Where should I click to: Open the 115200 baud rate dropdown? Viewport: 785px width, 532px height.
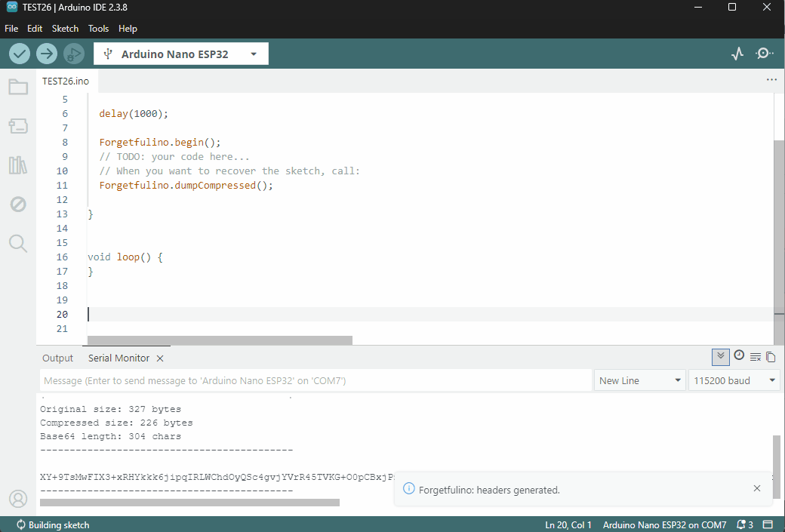click(734, 380)
